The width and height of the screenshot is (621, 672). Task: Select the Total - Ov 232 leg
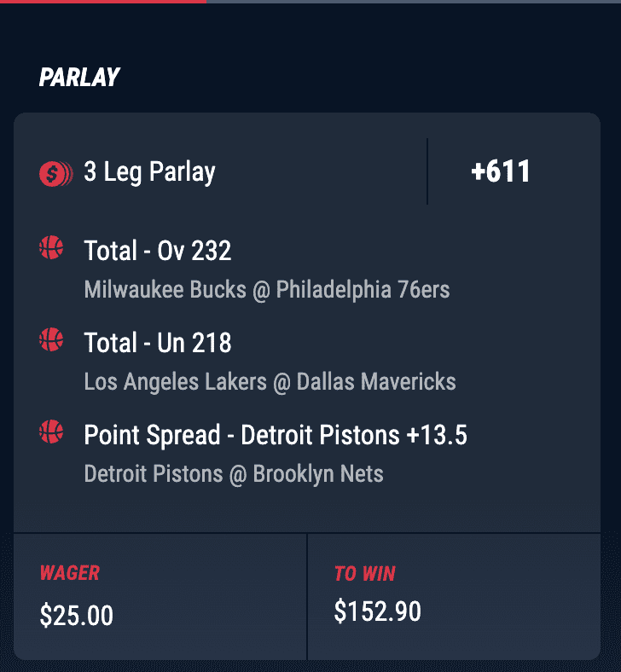click(x=158, y=250)
